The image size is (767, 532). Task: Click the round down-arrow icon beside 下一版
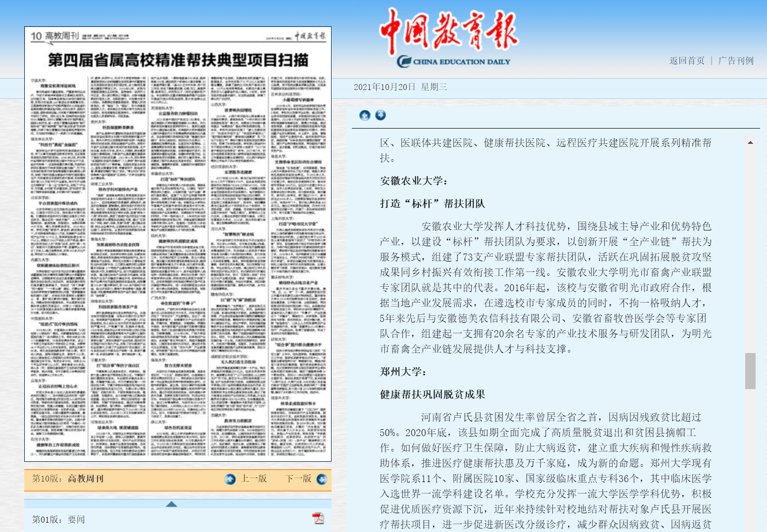(322, 479)
